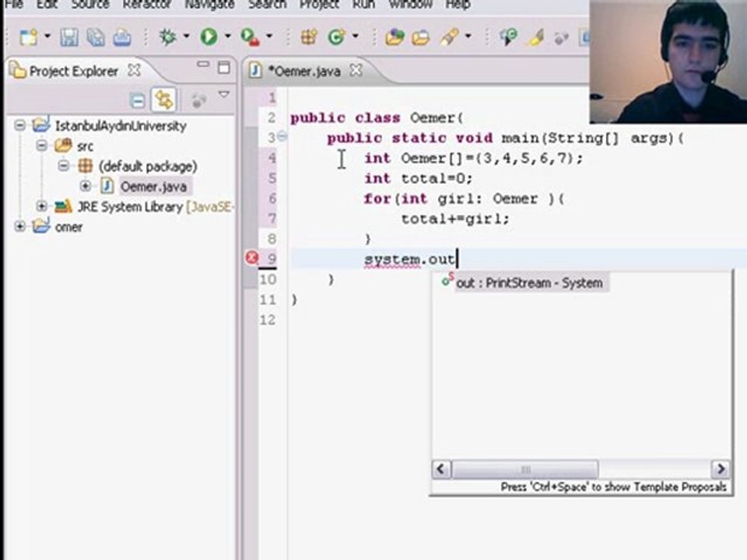This screenshot has height=560, width=747.
Task: Collapse the main method fold on line 3
Action: click(x=282, y=137)
